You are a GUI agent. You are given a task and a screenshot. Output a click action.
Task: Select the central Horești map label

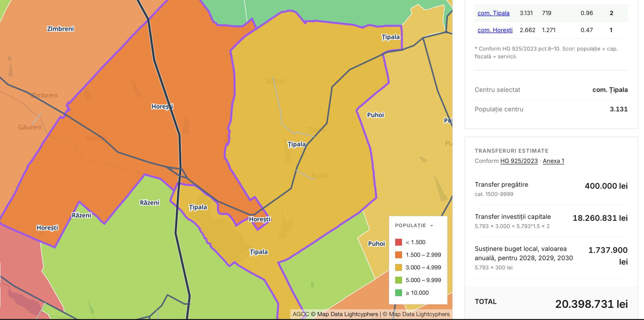(162, 107)
